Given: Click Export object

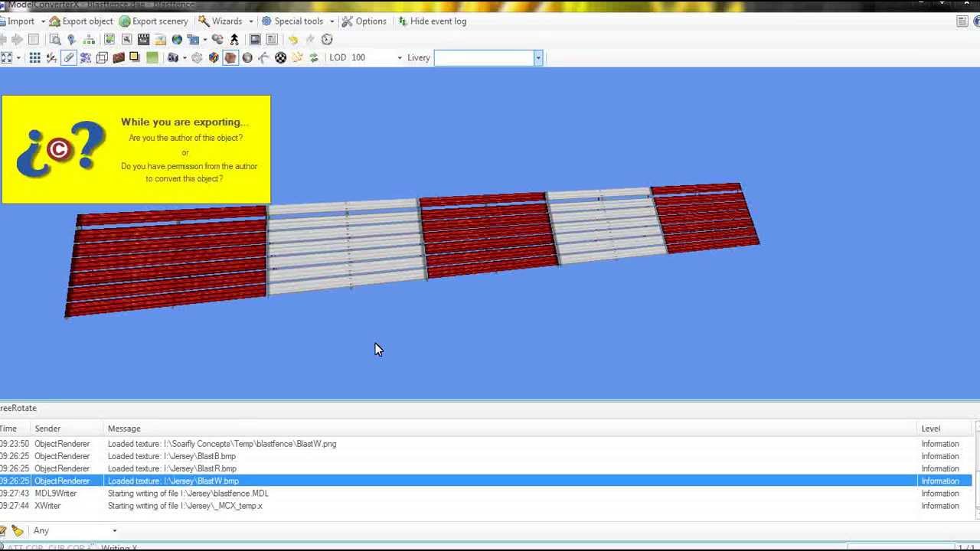Looking at the screenshot, I should [x=81, y=21].
